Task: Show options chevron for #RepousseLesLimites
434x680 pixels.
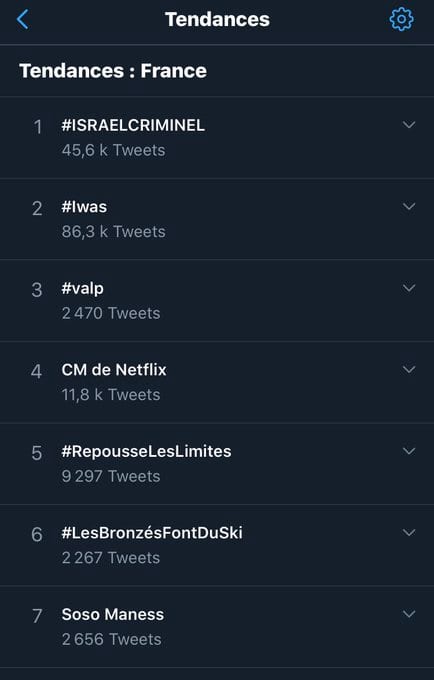Action: (x=409, y=451)
